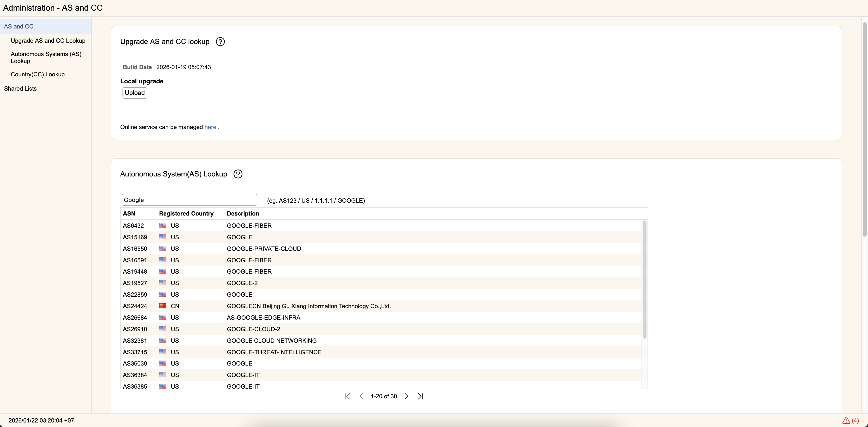Click the US flag in AS6432 row
868x427 pixels.
[163, 225]
